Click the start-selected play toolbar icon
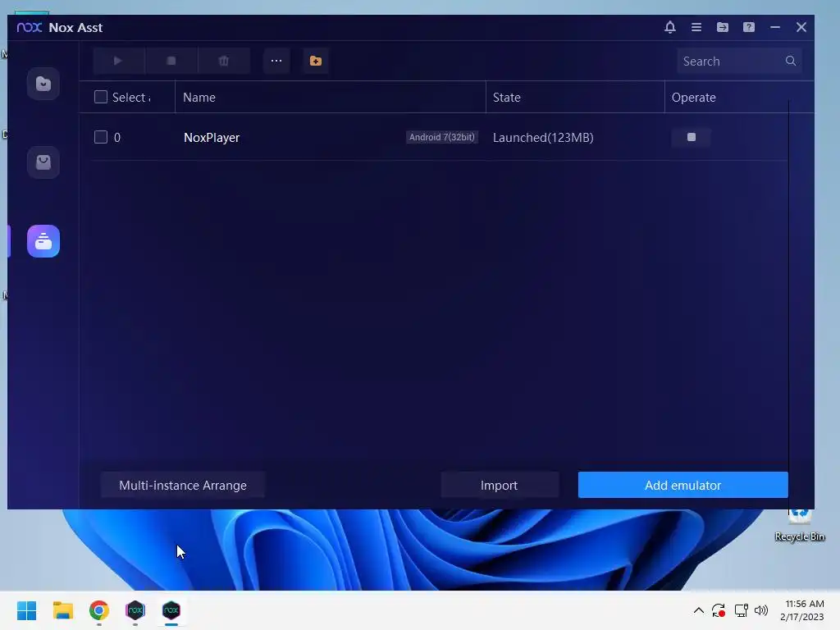This screenshot has width=840, height=630. click(x=118, y=61)
